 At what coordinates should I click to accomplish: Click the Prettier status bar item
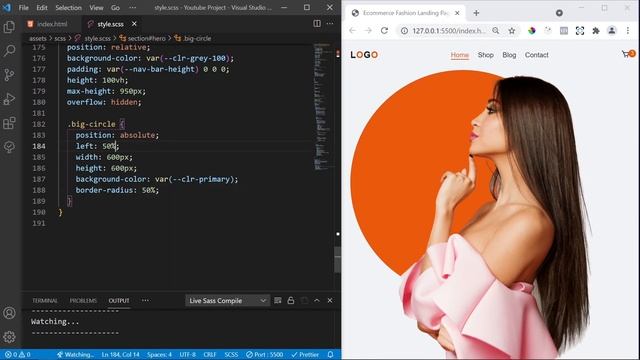tap(305, 354)
